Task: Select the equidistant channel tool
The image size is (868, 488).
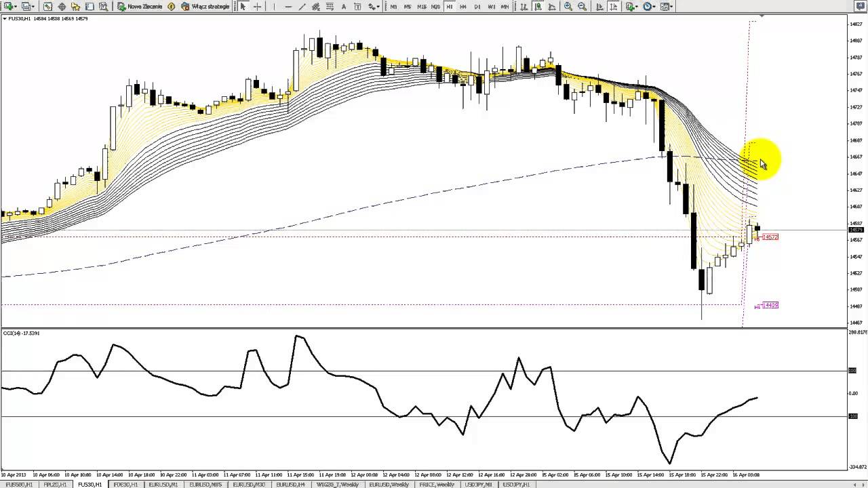Action: [x=316, y=6]
